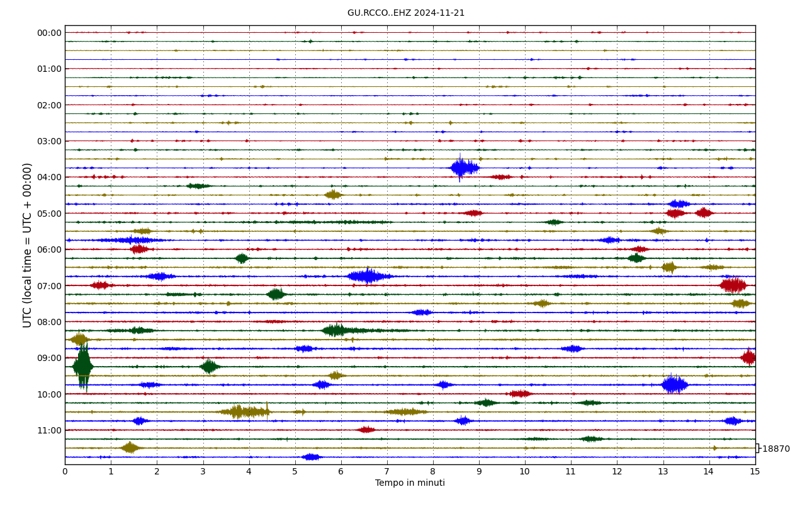Click minute tick label 1 on x-axis
Image resolution: width=812 pixels, height=516 pixels.
point(111,471)
